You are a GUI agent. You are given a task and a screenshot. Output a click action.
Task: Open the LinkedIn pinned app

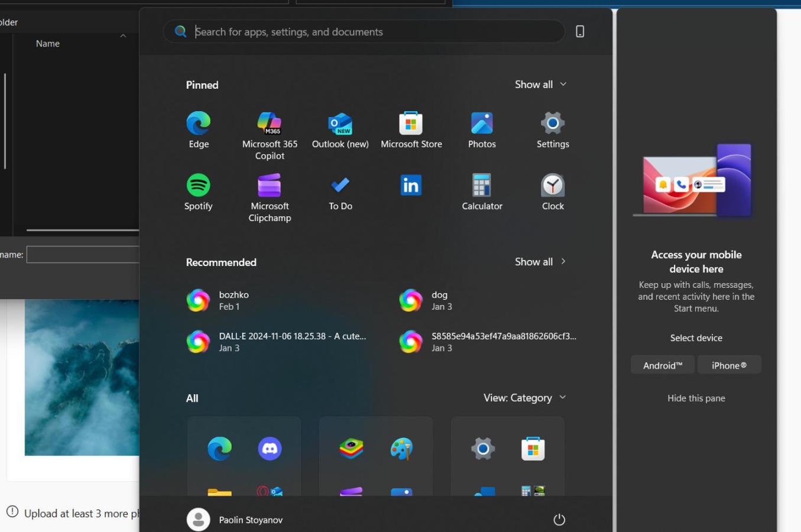click(x=411, y=186)
